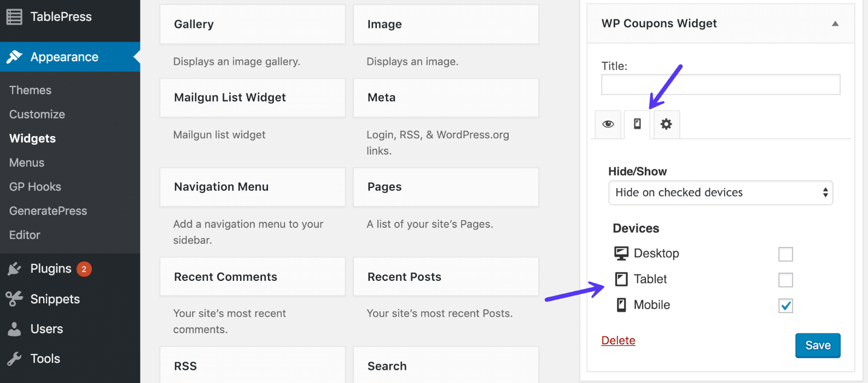868x383 pixels.
Task: Enable the Desktop device checkbox
Action: click(785, 254)
